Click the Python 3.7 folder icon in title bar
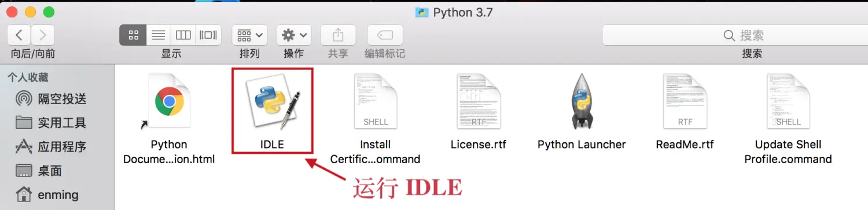 422,12
